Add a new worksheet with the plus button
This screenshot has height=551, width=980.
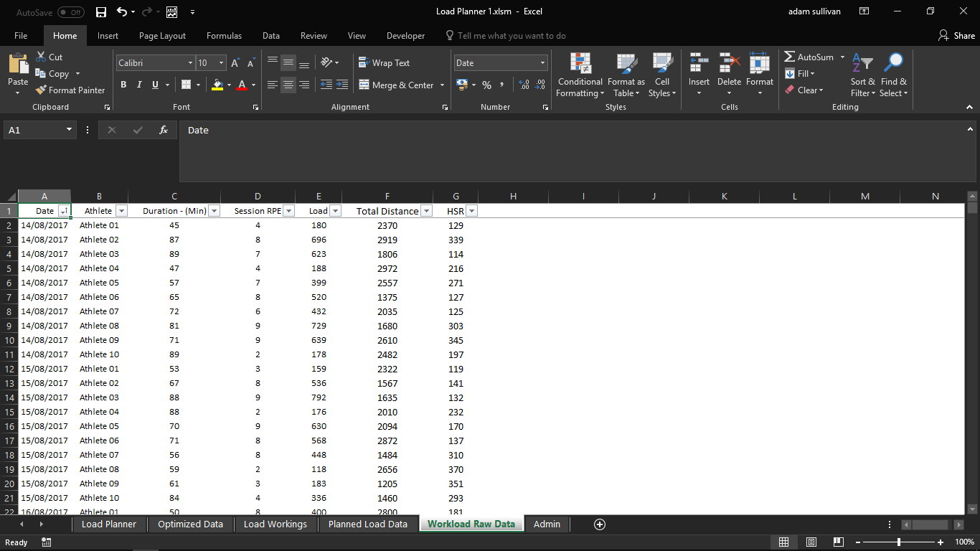point(599,524)
